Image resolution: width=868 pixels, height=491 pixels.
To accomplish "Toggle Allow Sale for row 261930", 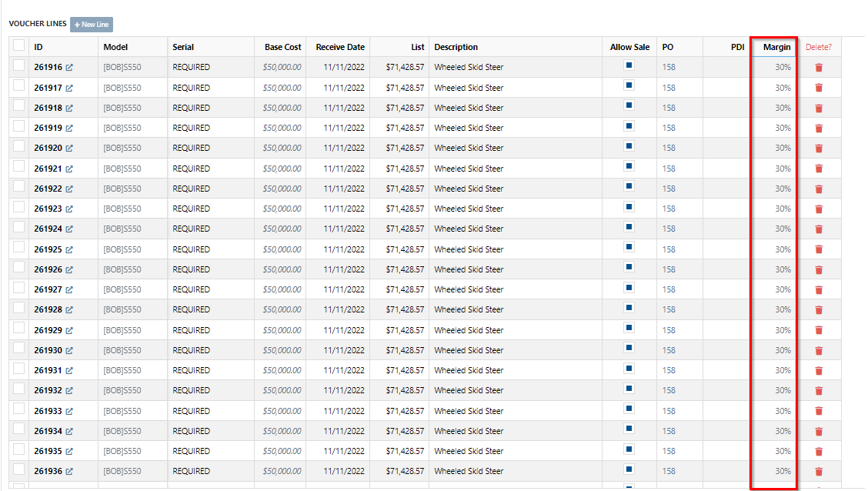I will point(629,348).
